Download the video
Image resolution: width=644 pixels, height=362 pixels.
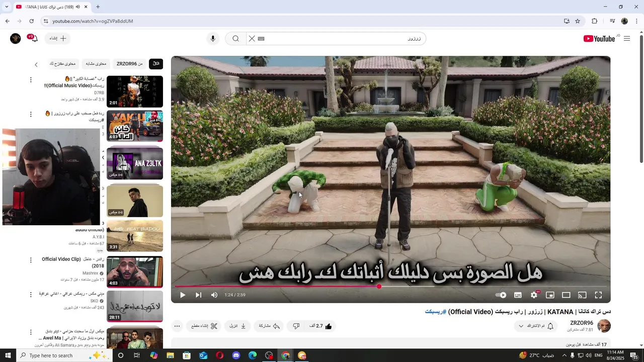point(237,326)
